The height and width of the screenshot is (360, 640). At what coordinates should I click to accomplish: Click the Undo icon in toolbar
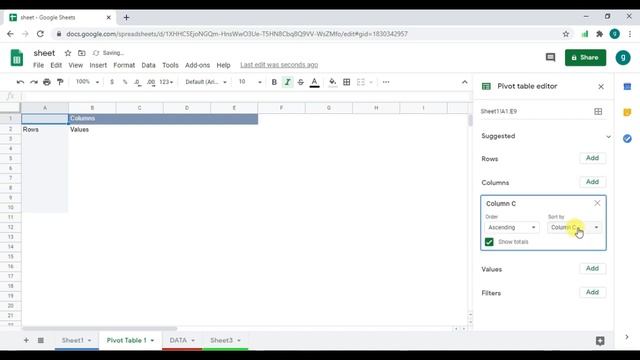20,82
